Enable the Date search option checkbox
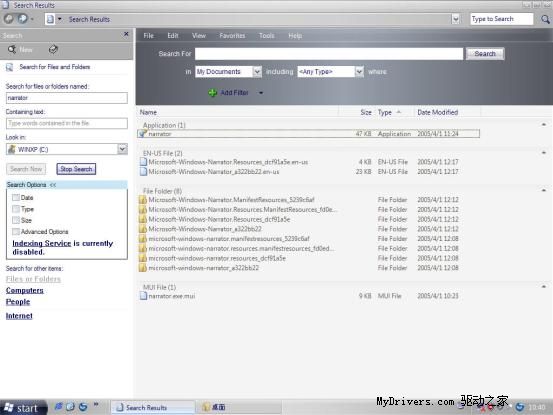553x415 pixels. pyautogui.click(x=16, y=197)
